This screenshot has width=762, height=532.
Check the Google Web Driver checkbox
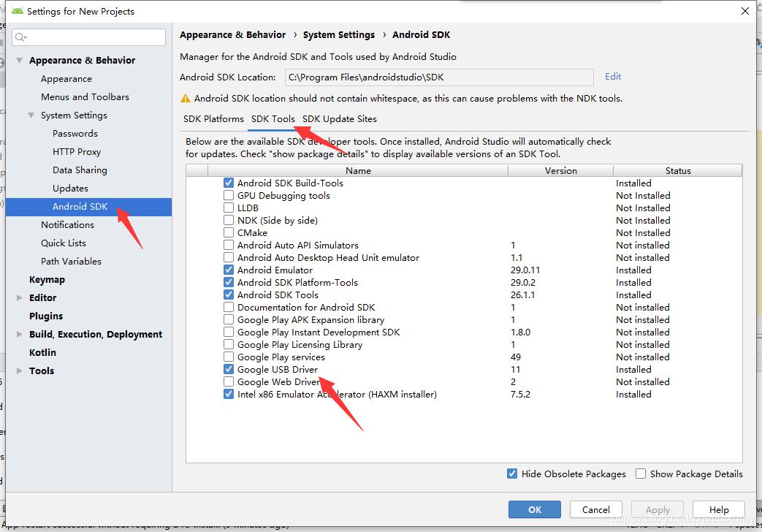pyautogui.click(x=229, y=381)
